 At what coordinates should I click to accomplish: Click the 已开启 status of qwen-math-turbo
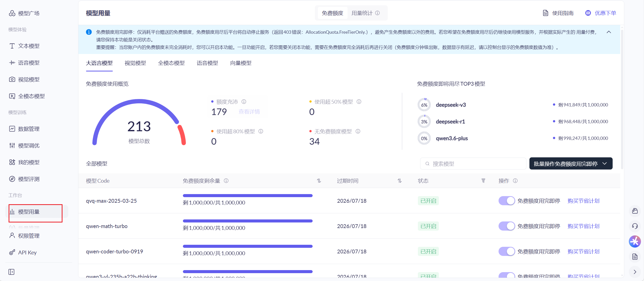428,226
